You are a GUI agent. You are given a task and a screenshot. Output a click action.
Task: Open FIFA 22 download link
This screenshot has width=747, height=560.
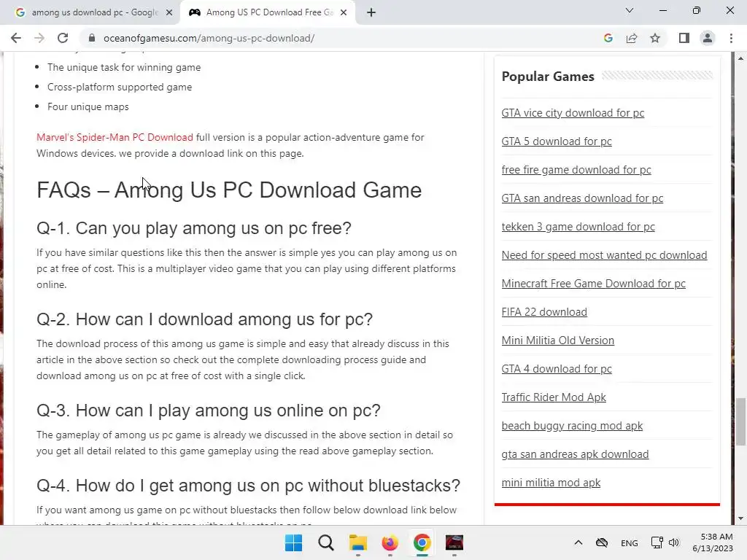(544, 312)
